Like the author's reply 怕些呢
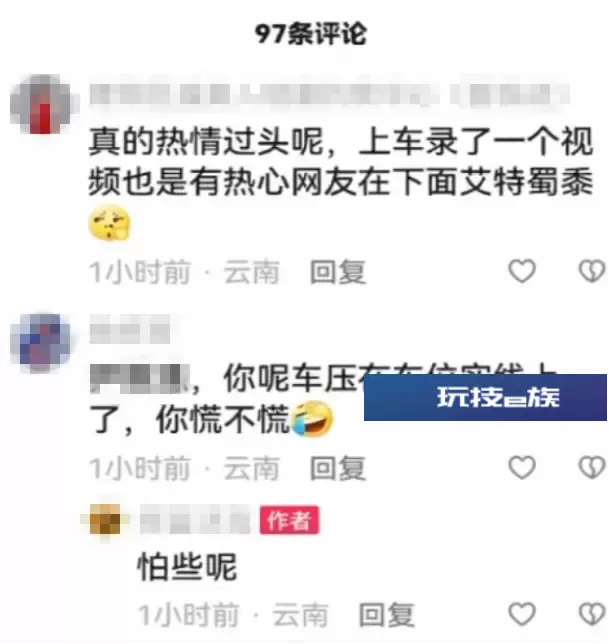The image size is (609, 644). pyautogui.click(x=522, y=614)
